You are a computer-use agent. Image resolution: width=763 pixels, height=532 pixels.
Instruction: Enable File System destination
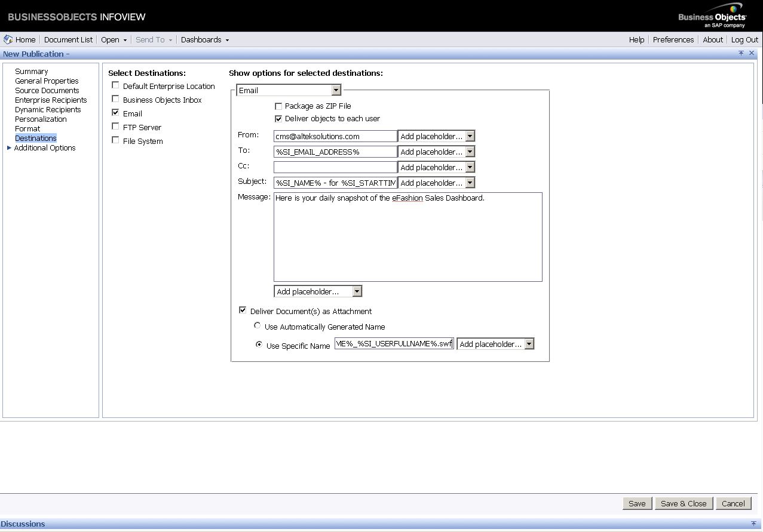pyautogui.click(x=115, y=140)
